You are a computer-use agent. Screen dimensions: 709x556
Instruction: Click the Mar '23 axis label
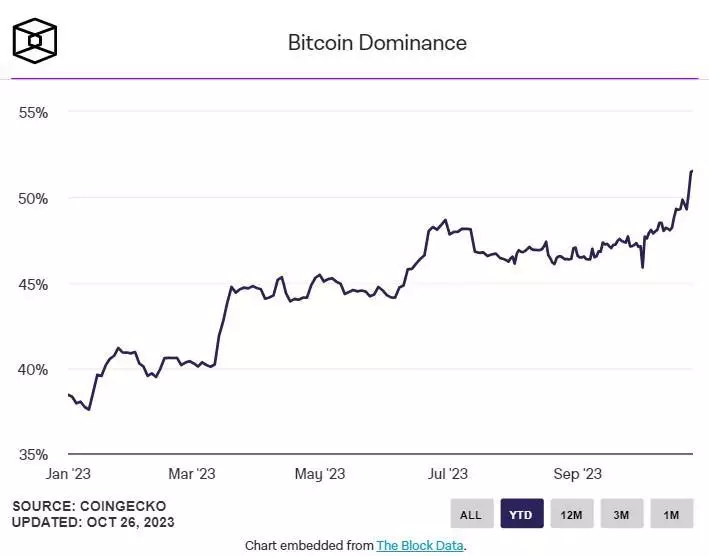(x=192, y=474)
